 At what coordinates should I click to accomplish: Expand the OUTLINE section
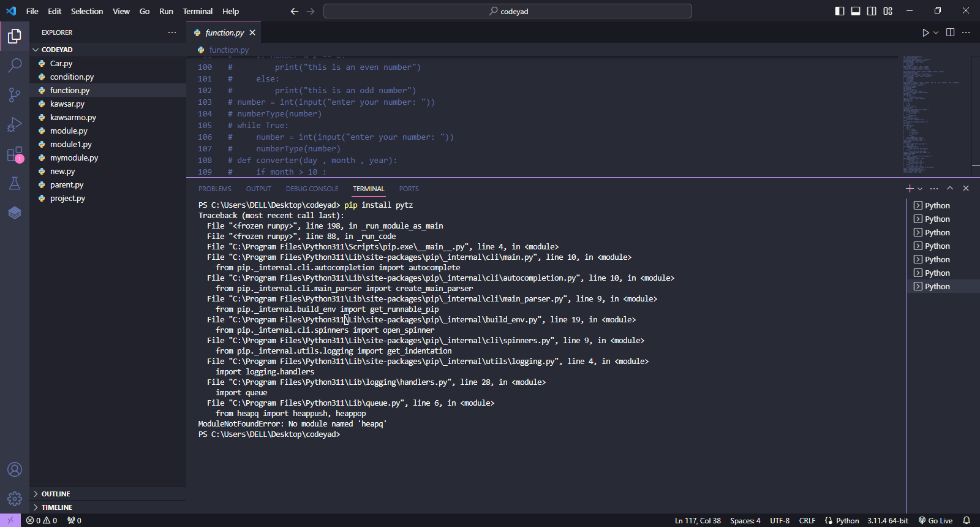56,494
